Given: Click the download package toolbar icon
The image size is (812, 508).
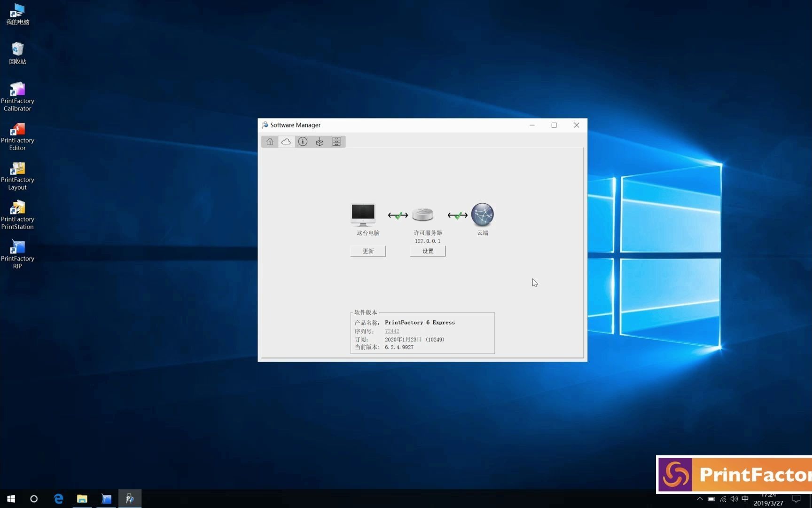Looking at the screenshot, I should pyautogui.click(x=320, y=142).
